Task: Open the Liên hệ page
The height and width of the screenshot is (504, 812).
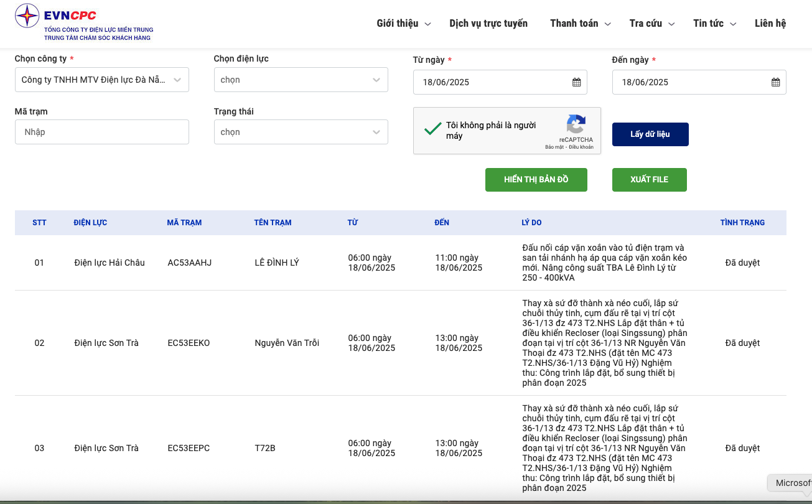Action: 770,24
